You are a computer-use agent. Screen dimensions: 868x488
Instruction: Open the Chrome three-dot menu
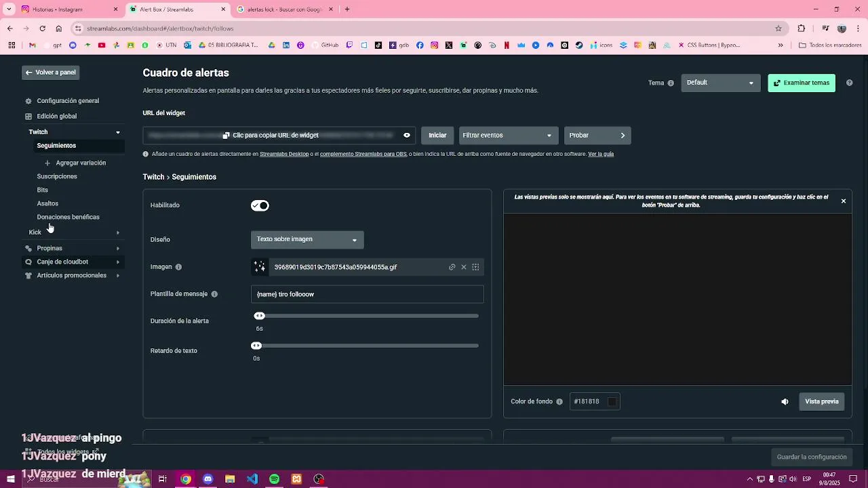coord(859,28)
